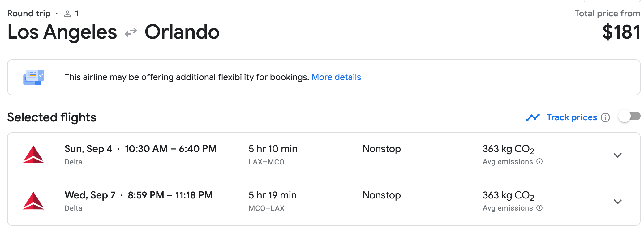
Task: Open Track prices info icon
Action: pos(605,117)
